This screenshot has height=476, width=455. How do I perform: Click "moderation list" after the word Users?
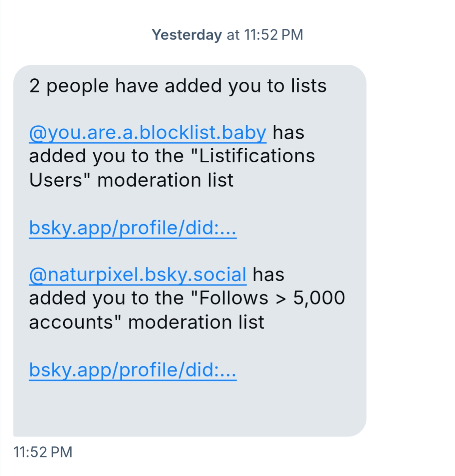[165, 180]
